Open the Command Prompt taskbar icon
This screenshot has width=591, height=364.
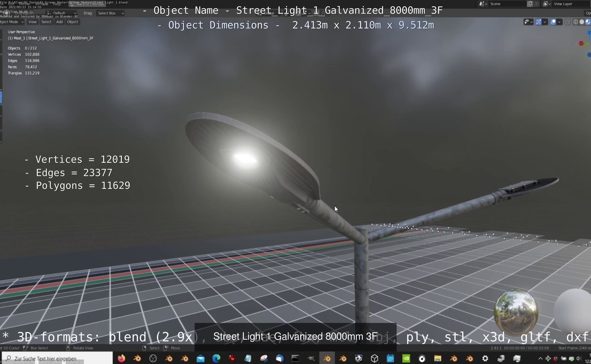click(295, 359)
